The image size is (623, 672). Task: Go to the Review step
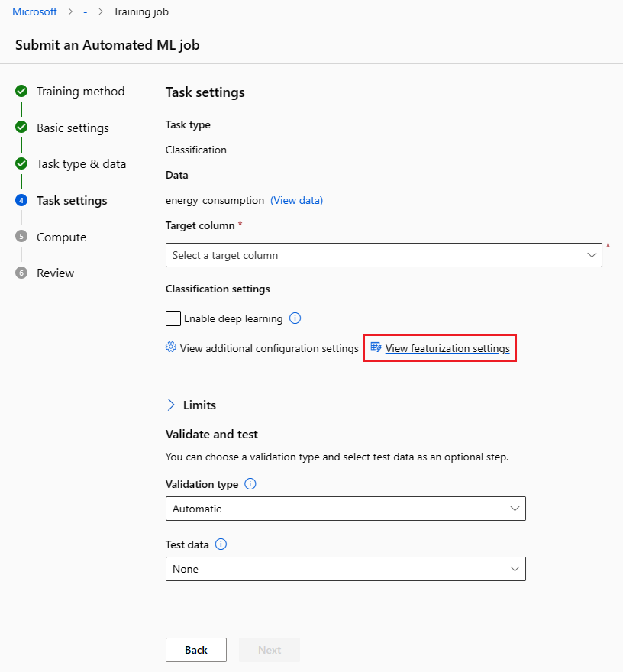point(55,273)
